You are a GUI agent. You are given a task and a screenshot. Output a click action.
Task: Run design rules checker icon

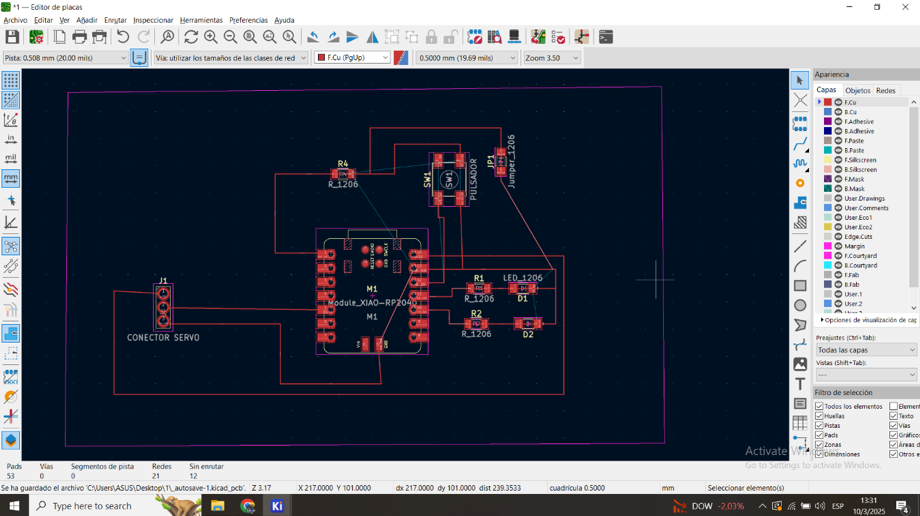coord(558,37)
